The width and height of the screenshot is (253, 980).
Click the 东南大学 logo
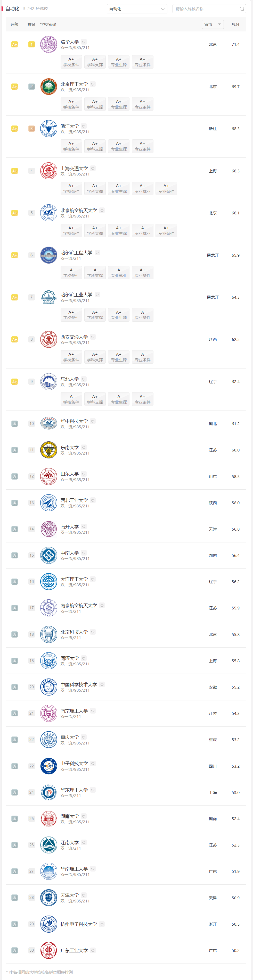click(49, 450)
